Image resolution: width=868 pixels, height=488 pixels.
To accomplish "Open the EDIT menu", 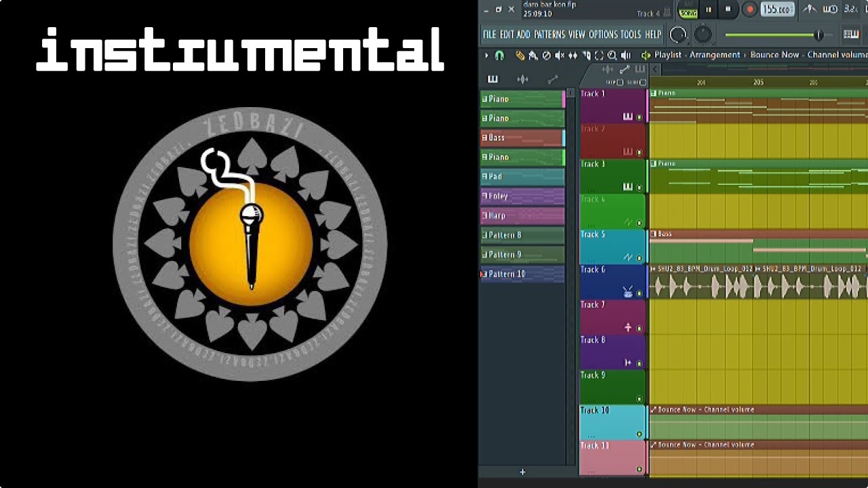I will 507,35.
